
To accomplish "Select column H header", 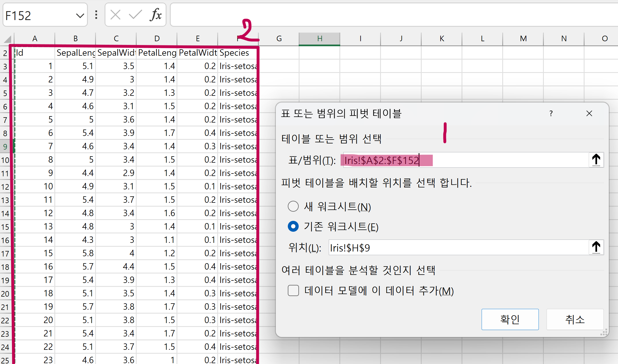I will point(320,39).
